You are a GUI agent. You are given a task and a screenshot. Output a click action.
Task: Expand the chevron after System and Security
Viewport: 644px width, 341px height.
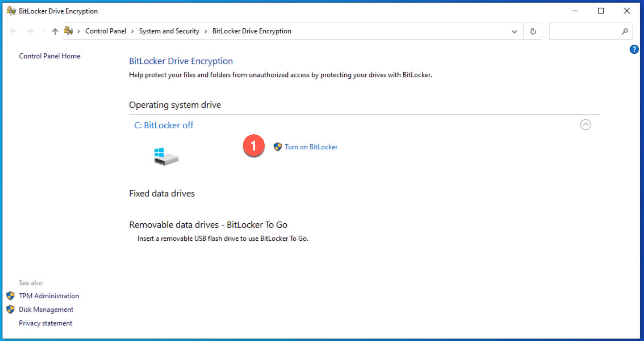click(x=206, y=31)
